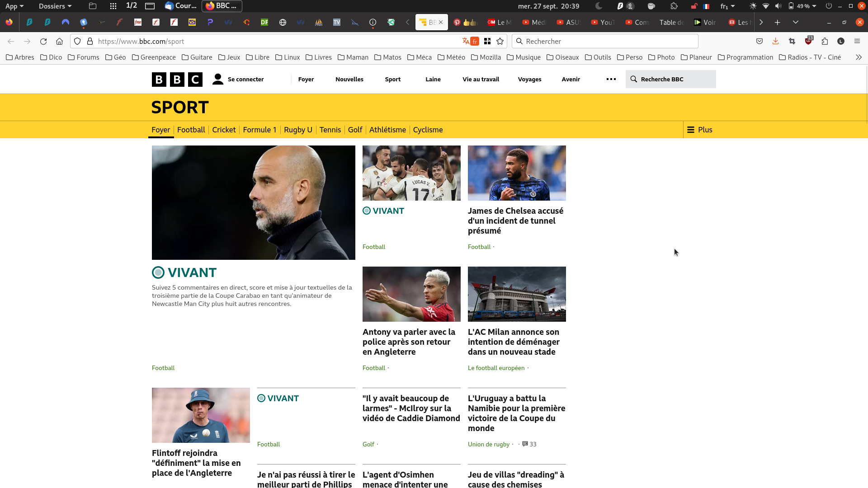Open the App menu in top bar
This screenshot has width=868, height=488.
click(14, 6)
